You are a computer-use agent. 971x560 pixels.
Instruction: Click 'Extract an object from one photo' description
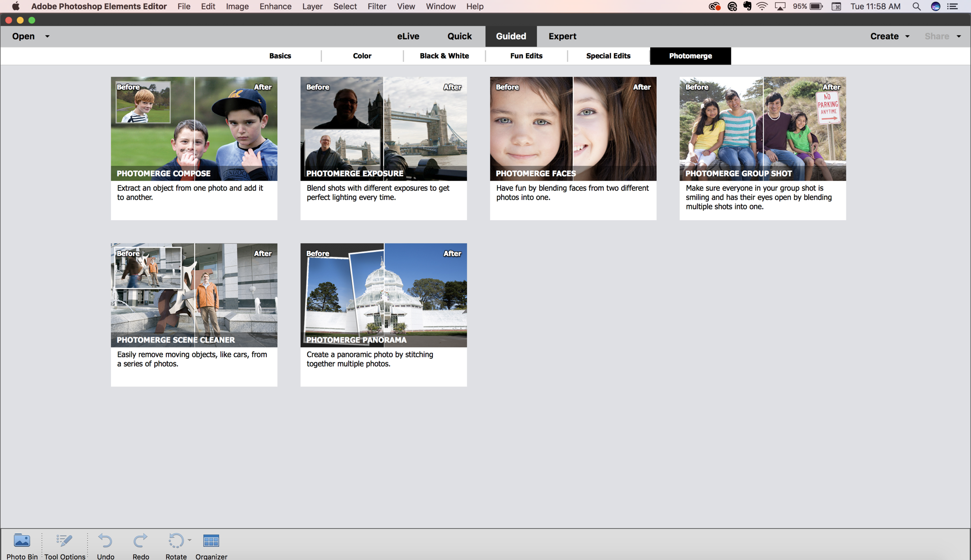190,193
